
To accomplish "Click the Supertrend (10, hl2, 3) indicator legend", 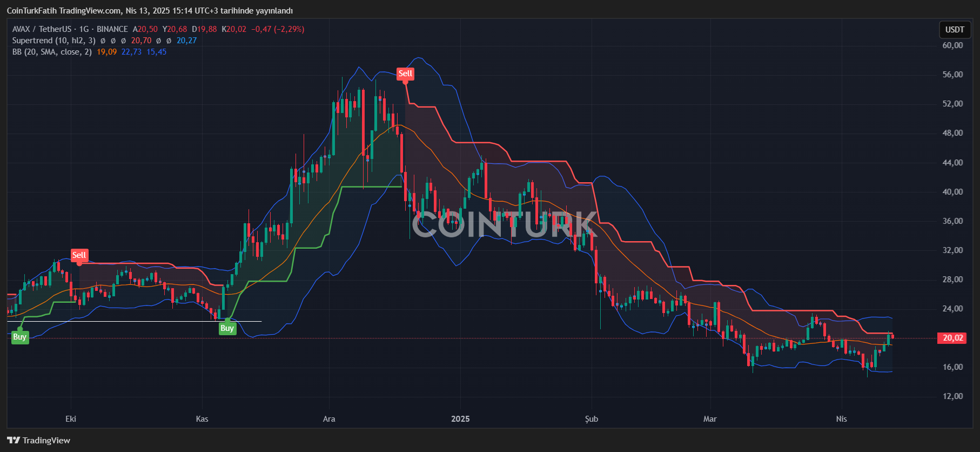I will pos(54,41).
